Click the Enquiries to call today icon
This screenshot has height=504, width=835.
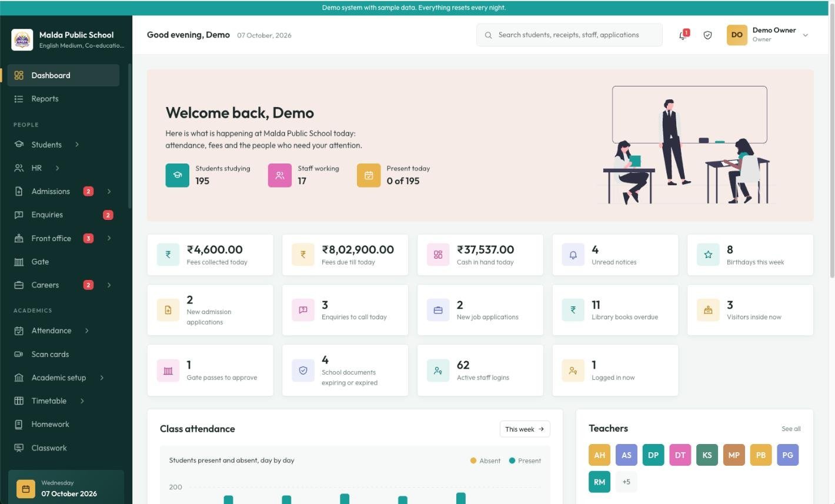tap(303, 310)
